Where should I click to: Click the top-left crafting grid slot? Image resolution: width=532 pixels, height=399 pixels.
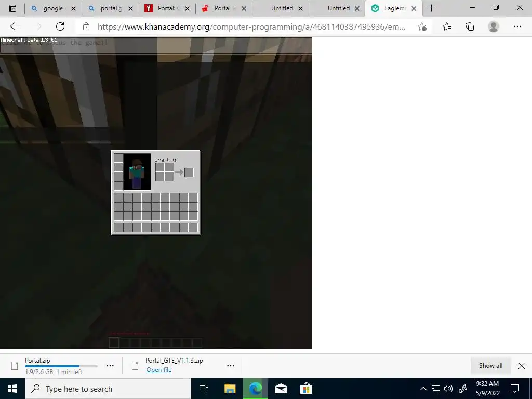[x=160, y=167]
